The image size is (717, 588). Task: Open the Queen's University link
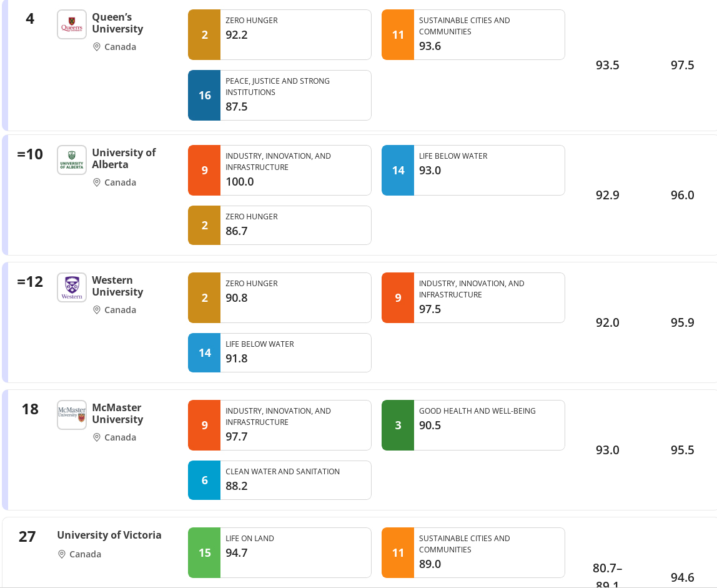(117, 23)
